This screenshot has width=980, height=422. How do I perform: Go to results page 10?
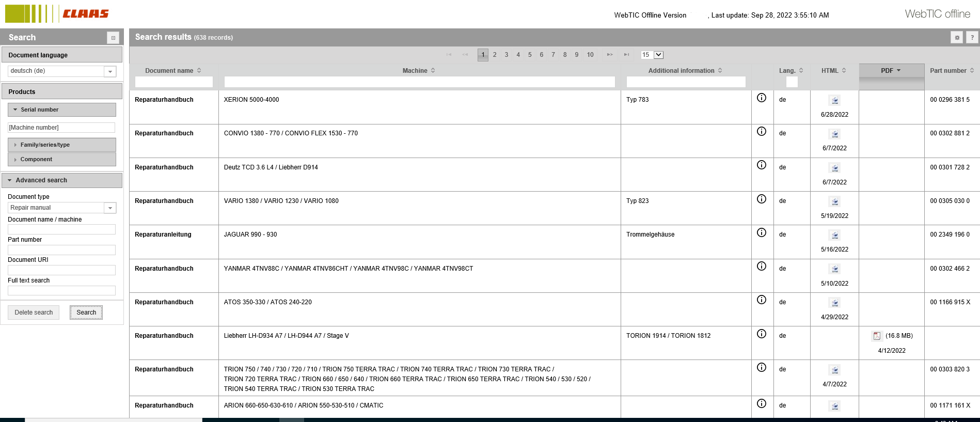(590, 55)
